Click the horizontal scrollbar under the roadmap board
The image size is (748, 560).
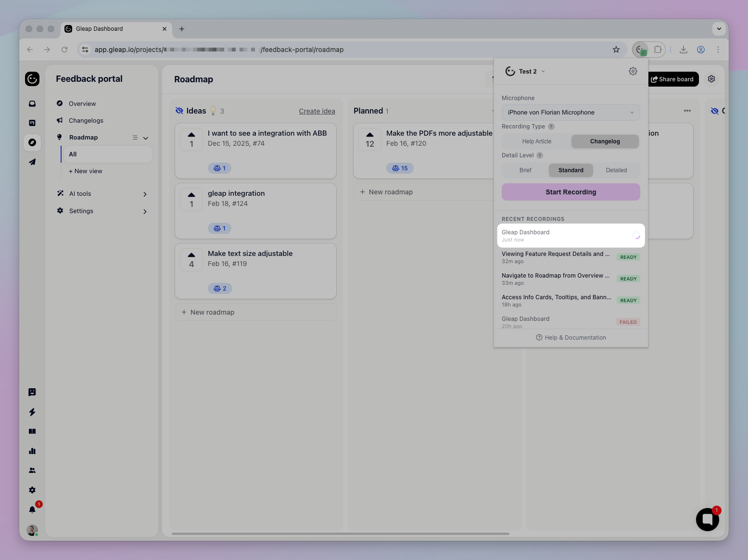point(341,534)
